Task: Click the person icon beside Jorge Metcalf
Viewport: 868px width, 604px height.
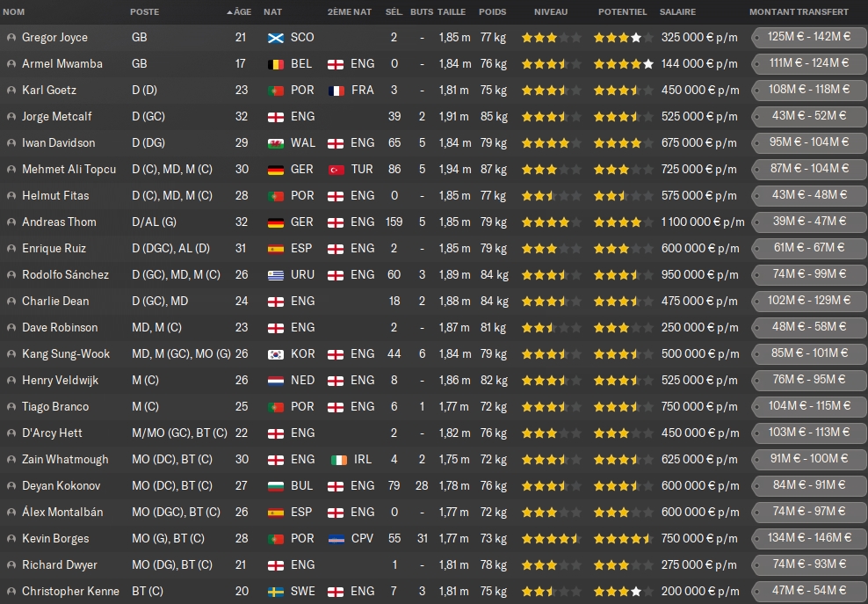Action: [11, 117]
